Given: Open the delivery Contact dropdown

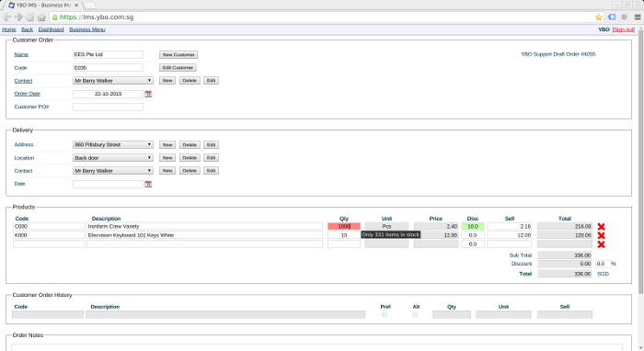Looking at the screenshot, I should click(113, 171).
